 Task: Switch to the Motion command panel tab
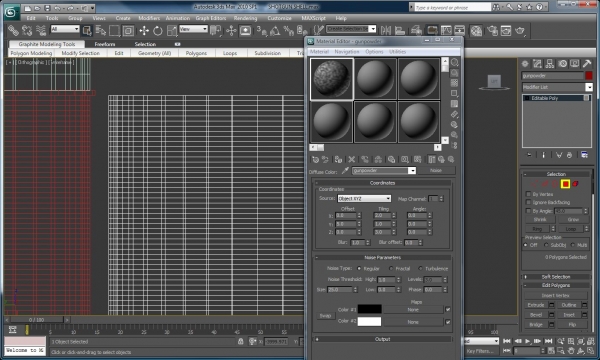click(x=562, y=64)
